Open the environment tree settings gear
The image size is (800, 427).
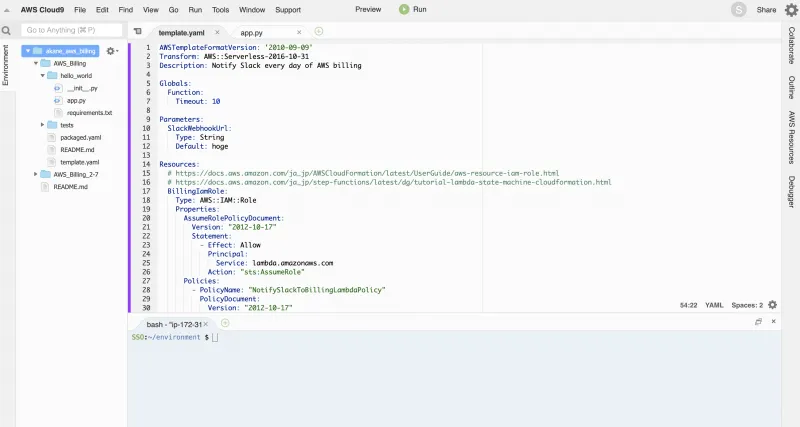coord(111,50)
